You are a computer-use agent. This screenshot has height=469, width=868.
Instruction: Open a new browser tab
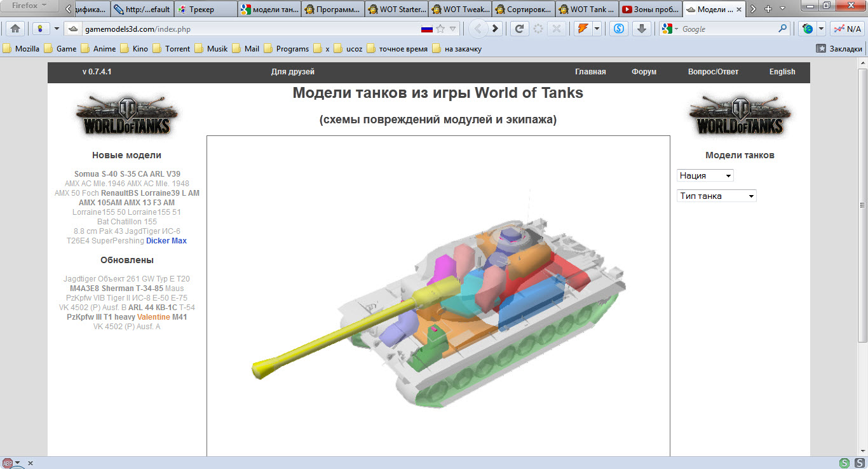click(x=768, y=10)
